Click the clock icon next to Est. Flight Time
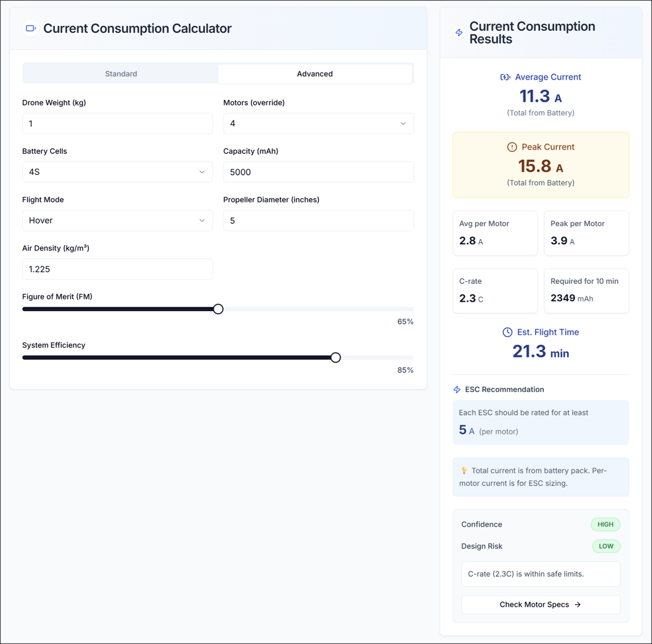The width and height of the screenshot is (652, 644). coord(507,332)
